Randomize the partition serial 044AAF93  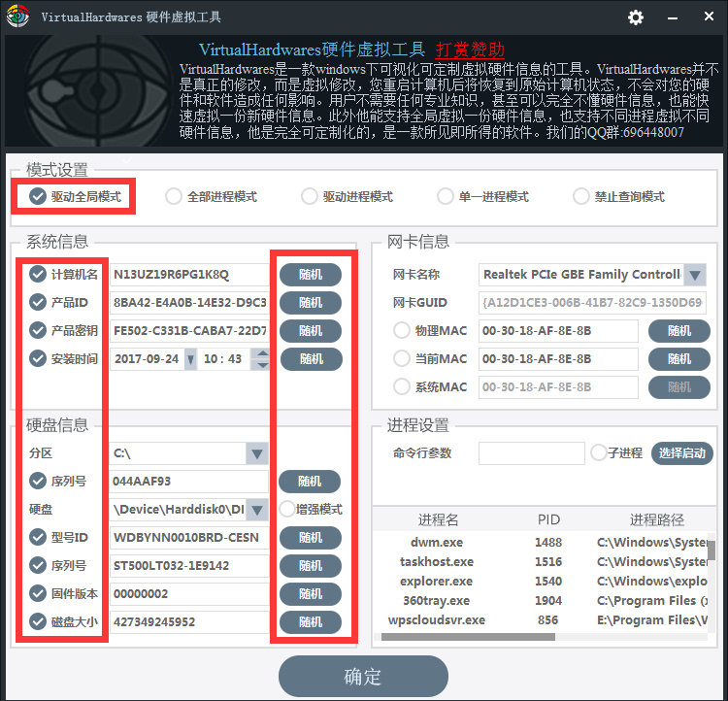click(310, 482)
